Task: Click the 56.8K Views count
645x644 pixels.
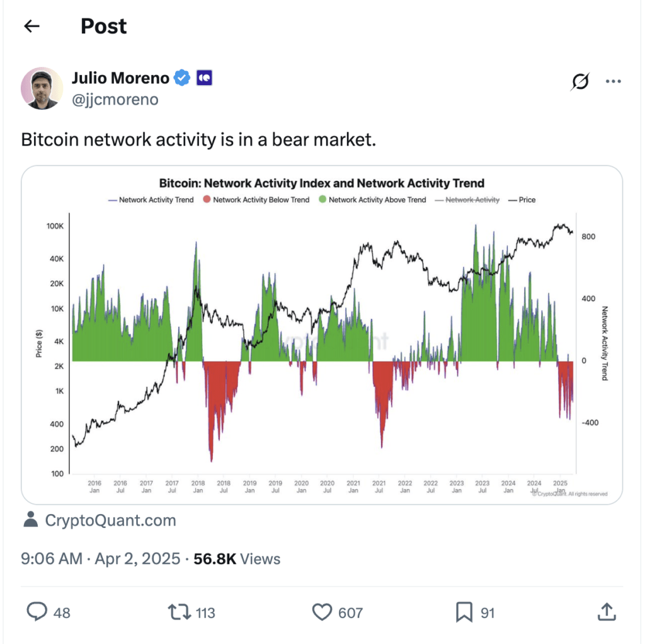Action: (x=237, y=559)
